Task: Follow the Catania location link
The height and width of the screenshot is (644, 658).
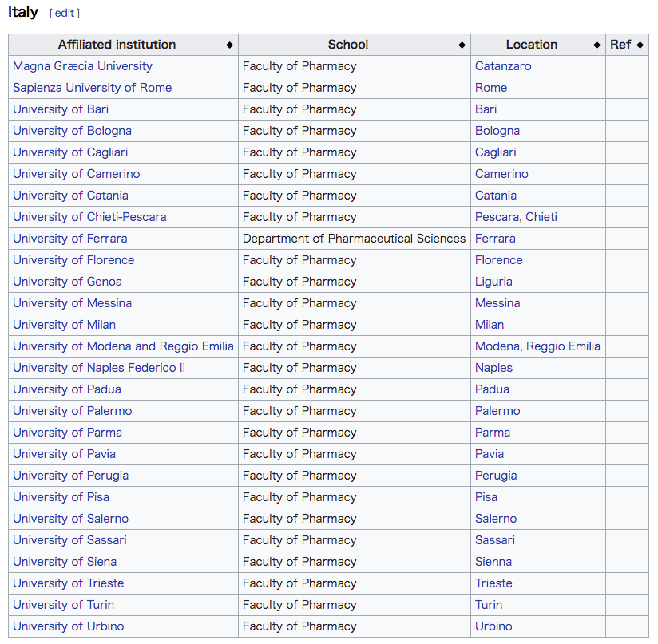Action: point(496,196)
